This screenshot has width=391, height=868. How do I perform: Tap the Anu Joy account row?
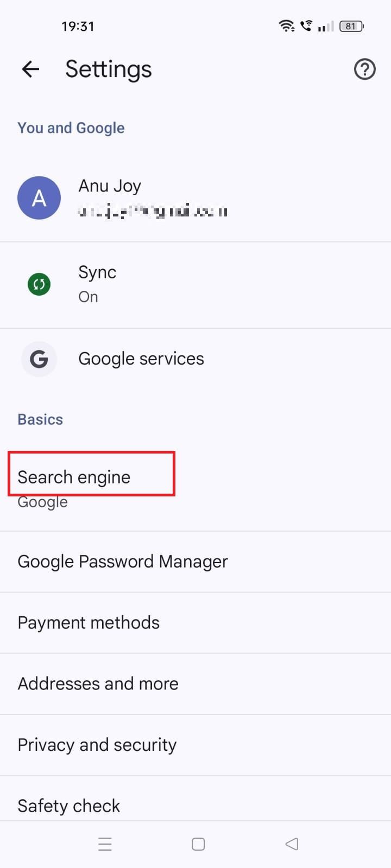pos(163,197)
